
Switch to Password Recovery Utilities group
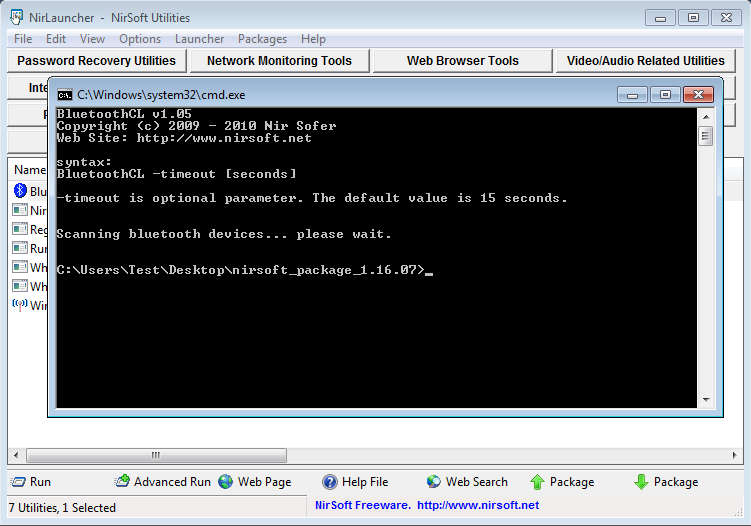[96, 61]
